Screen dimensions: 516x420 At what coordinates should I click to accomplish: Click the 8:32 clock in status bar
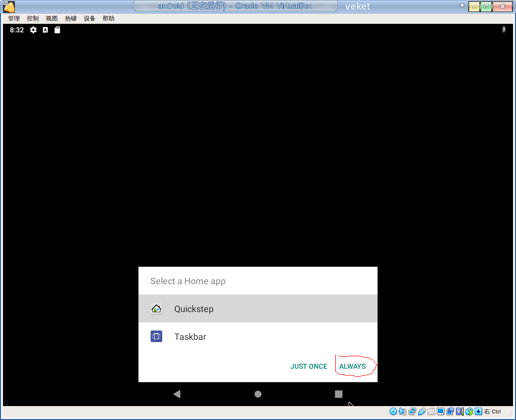click(x=17, y=30)
